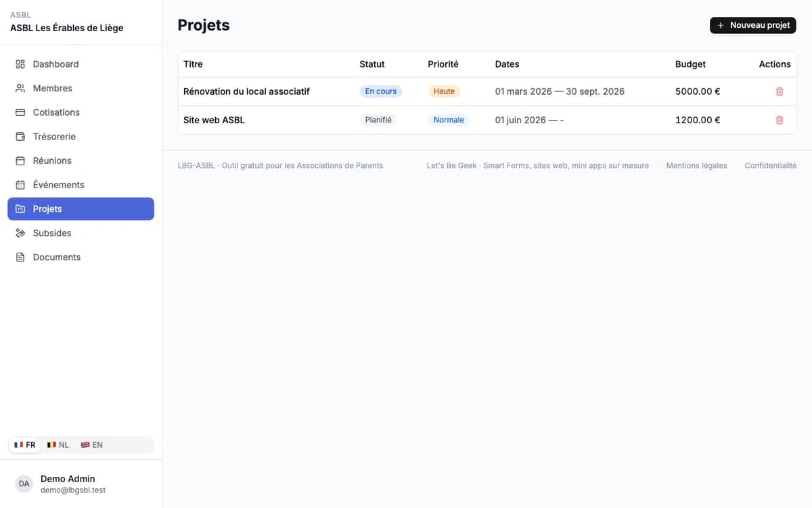
Task: Click the 1200.00 € budget value
Action: click(x=698, y=120)
